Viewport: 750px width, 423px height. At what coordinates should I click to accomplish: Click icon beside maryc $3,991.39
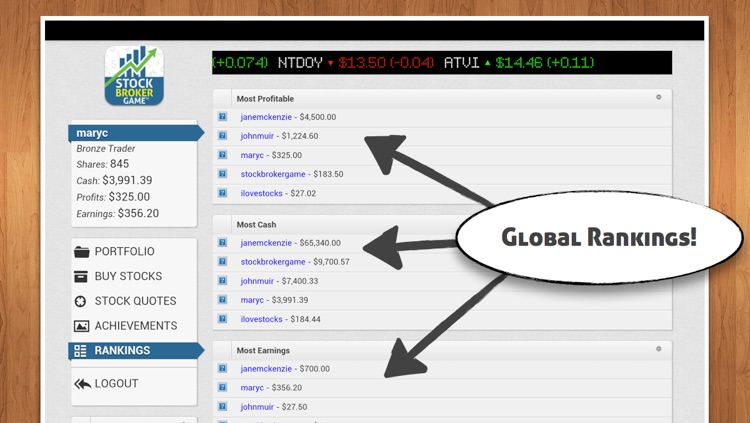[x=222, y=300]
